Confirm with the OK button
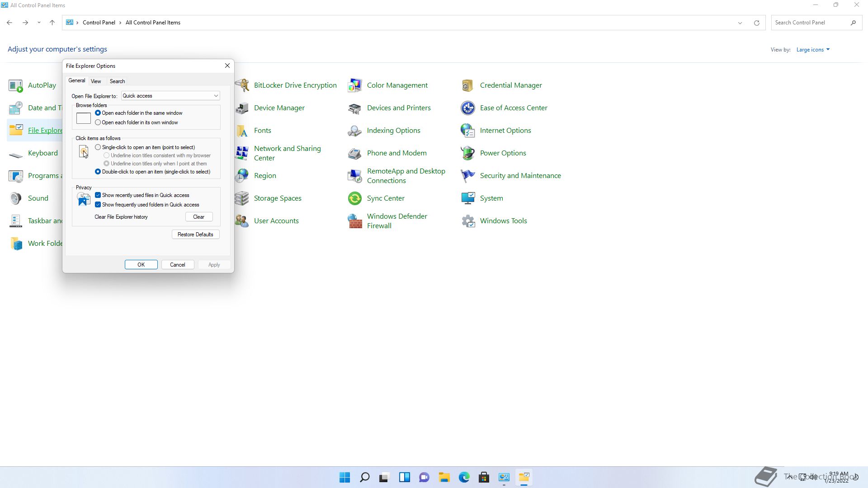This screenshot has width=868, height=488. pos(141,265)
